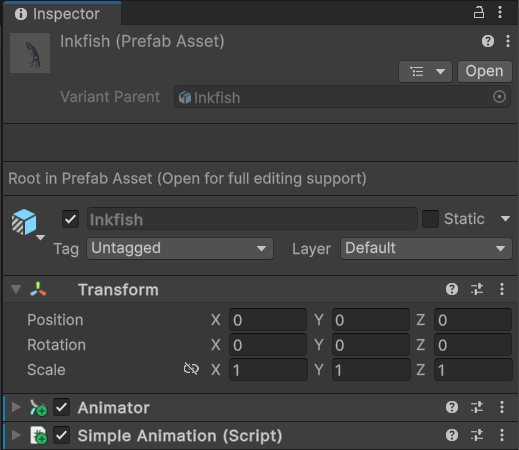Open the Layer dropdown showing Default
This screenshot has width=519, height=450.
point(426,248)
